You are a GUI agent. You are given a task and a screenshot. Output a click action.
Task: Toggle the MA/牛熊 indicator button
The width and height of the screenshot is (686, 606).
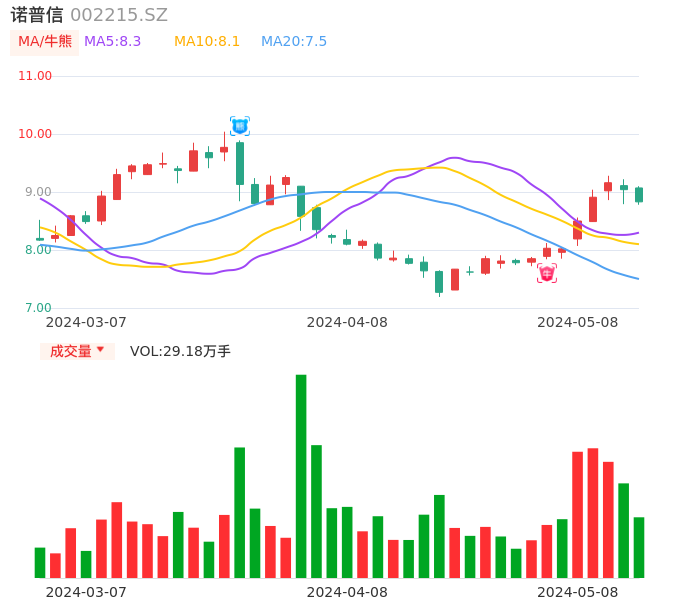(x=45, y=42)
